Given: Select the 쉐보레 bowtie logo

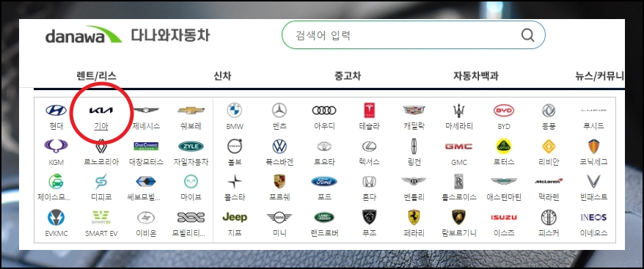Looking at the screenshot, I should tap(191, 110).
